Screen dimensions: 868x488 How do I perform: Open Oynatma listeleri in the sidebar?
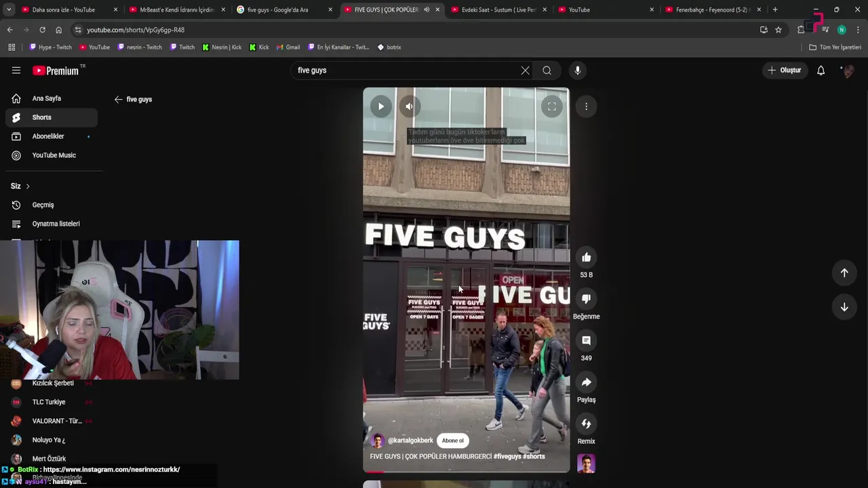pyautogui.click(x=52, y=224)
